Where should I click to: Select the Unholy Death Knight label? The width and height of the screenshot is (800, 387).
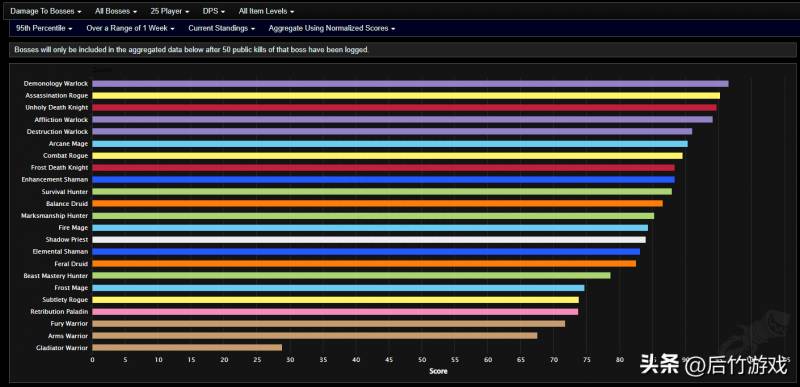pyautogui.click(x=57, y=108)
